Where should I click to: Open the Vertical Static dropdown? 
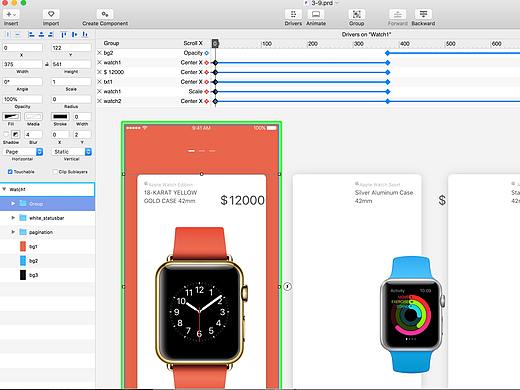coord(72,152)
